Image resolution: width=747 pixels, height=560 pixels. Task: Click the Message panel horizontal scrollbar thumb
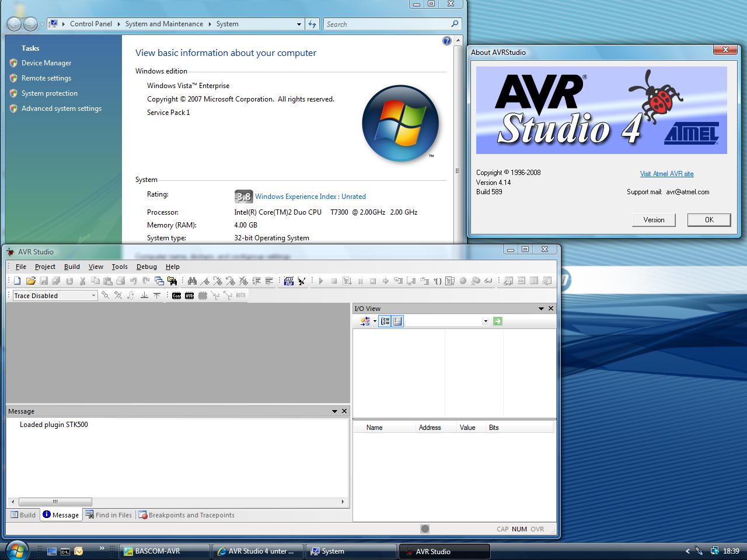tap(55, 502)
